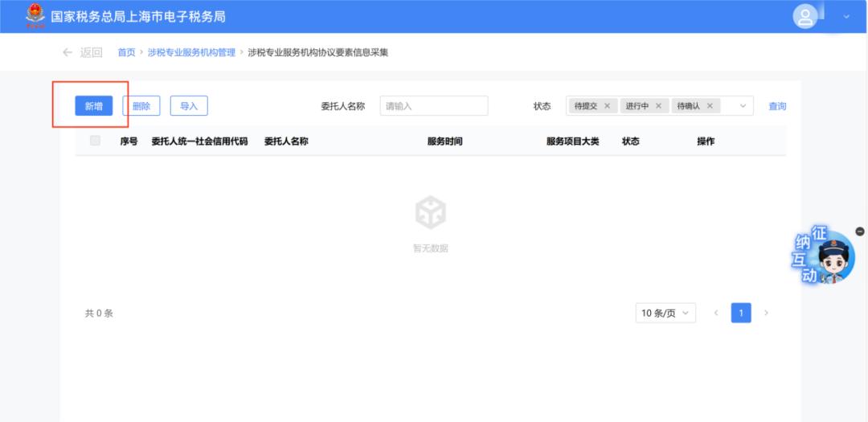Expand the 状态 filter dropdown
This screenshot has width=868, height=422.
743,106
